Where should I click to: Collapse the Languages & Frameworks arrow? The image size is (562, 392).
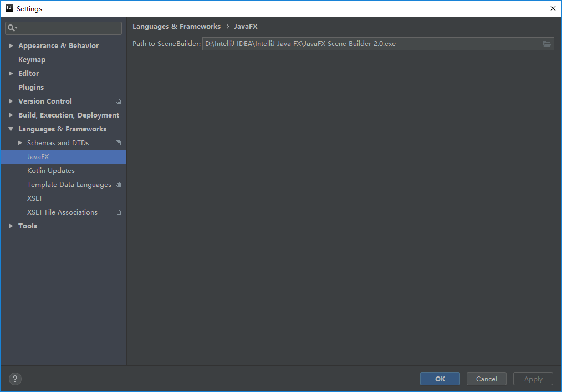[11, 129]
